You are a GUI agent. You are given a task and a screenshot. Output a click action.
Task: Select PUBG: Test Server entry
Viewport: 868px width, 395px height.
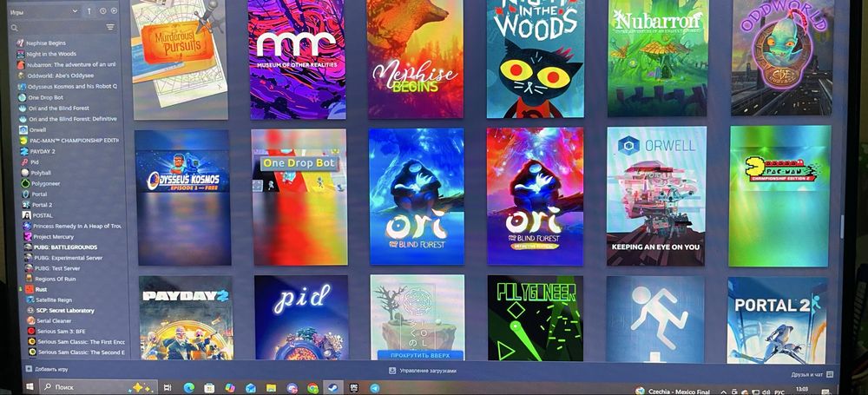tap(57, 268)
